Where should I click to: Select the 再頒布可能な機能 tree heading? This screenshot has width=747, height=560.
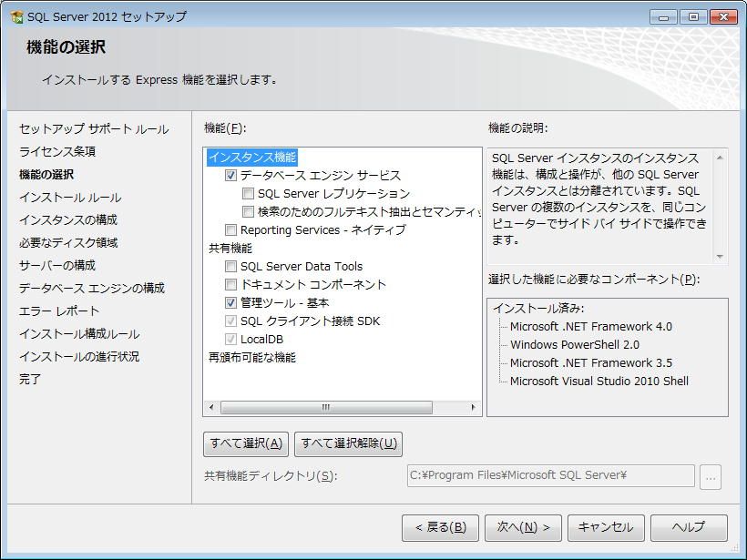click(252, 357)
